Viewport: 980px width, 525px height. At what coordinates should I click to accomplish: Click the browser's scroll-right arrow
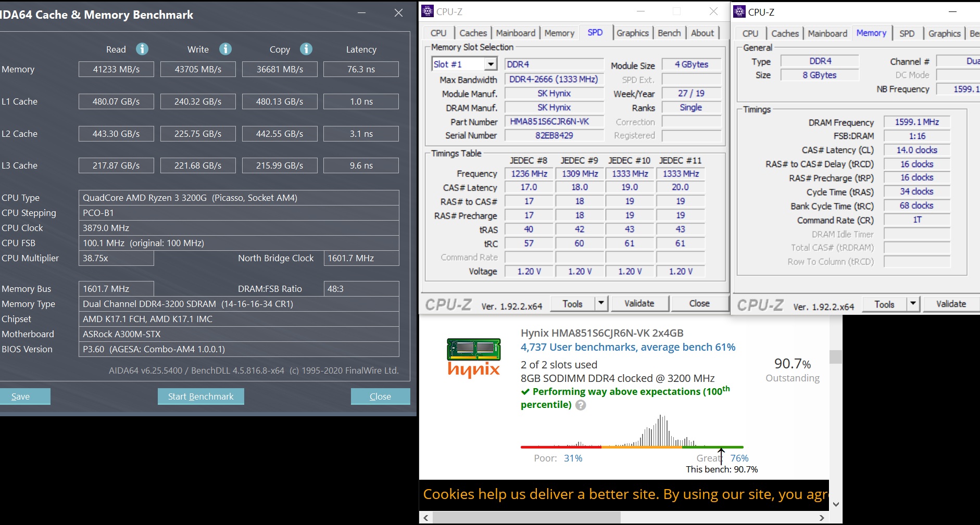tap(822, 518)
